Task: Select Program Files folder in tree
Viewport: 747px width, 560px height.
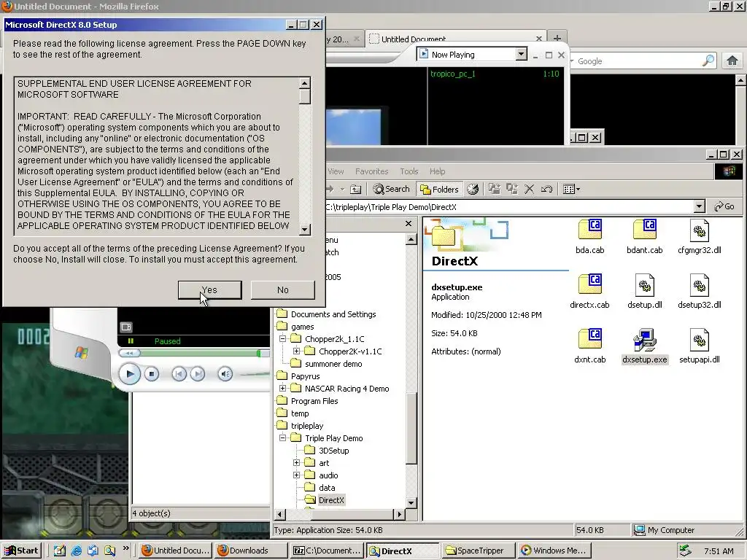Action: point(314,401)
